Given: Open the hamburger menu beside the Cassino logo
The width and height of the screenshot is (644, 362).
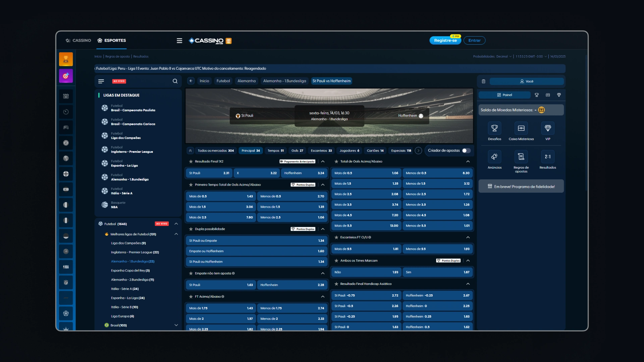Looking at the screenshot, I should point(179,41).
